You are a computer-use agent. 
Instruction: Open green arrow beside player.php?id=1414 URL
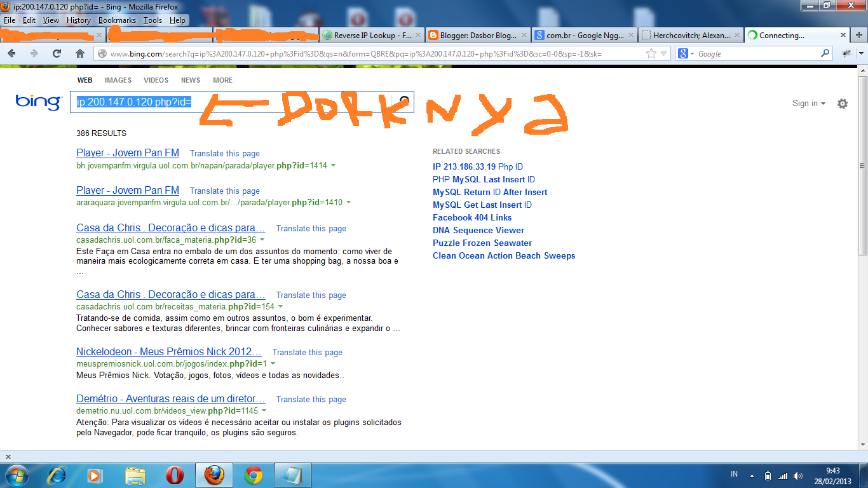point(334,165)
